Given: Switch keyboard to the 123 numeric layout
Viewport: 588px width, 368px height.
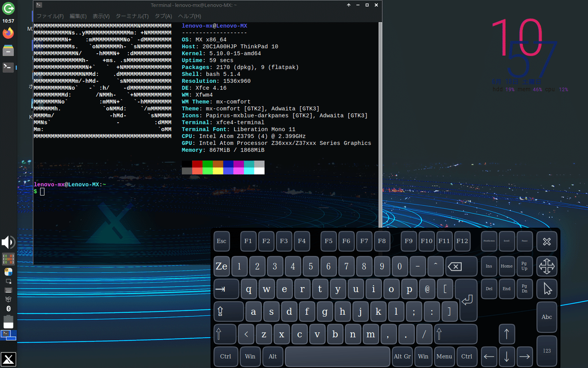Looking at the screenshot, I should (x=547, y=351).
